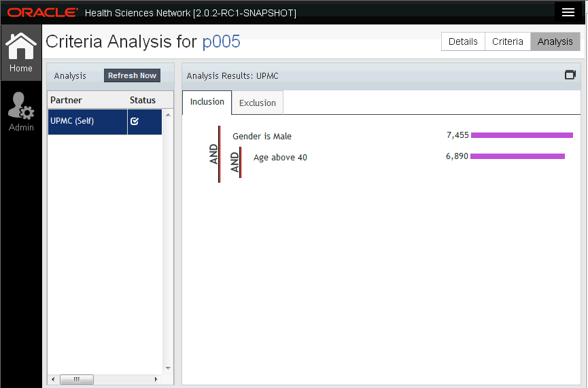Switch to the Details view
Image resolution: width=588 pixels, height=388 pixels.
pyautogui.click(x=463, y=41)
